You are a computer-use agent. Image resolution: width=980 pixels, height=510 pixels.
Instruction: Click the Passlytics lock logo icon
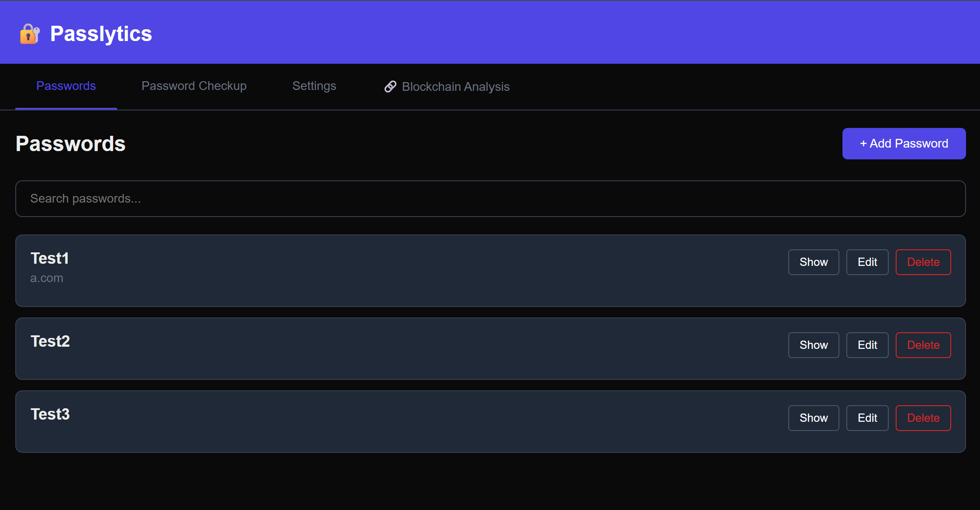29,34
